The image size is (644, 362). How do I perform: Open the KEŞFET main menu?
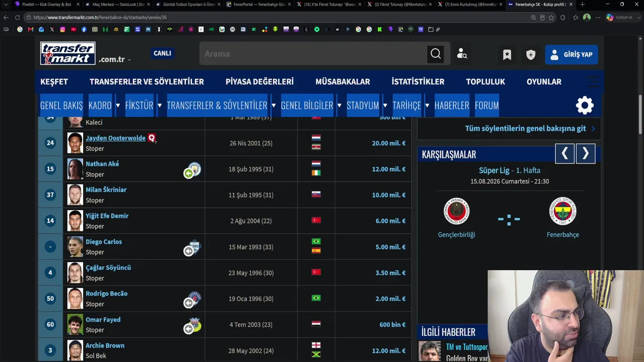coord(54,81)
